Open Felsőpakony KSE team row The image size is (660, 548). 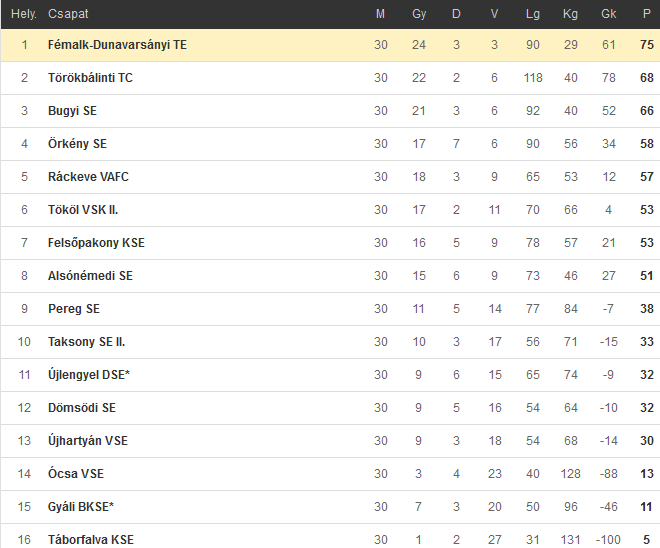96,242
